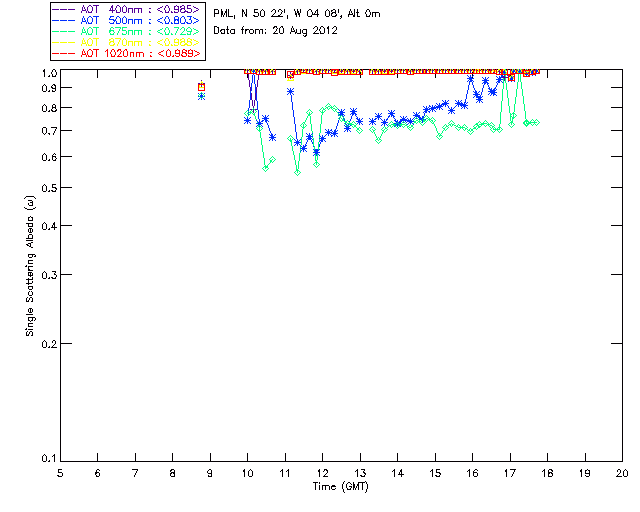Click the x-axis label 20

[x=622, y=473]
